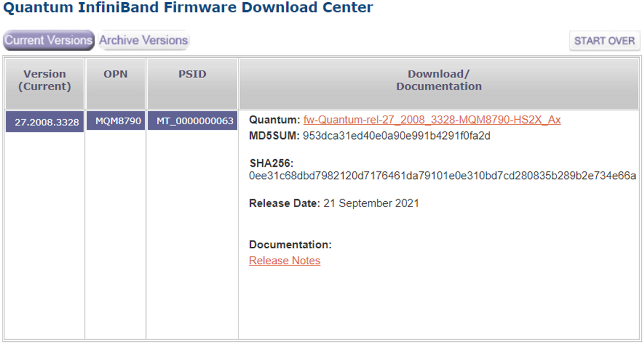Click the PSID column header
The width and height of the screenshot is (644, 344).
(192, 74)
